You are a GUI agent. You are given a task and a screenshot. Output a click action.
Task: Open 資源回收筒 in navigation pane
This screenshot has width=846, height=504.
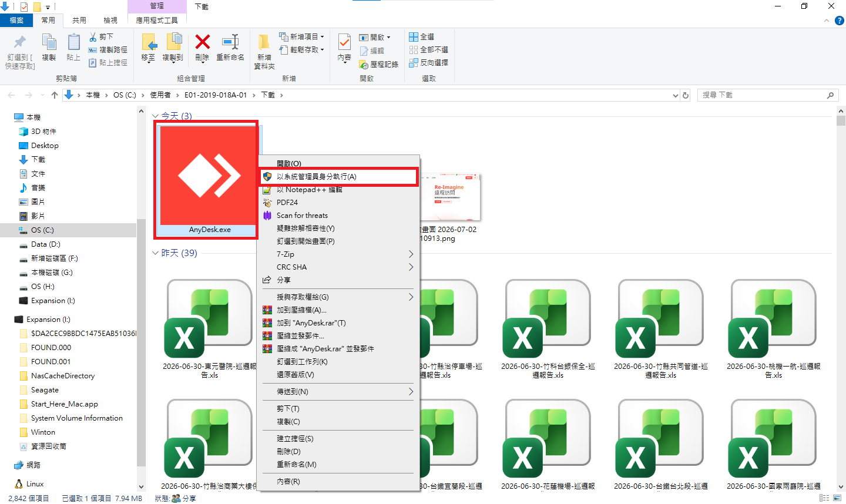tap(48, 446)
